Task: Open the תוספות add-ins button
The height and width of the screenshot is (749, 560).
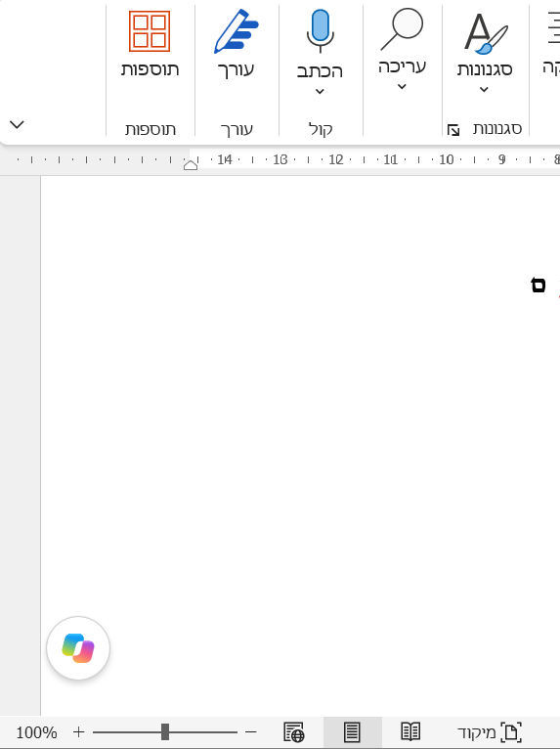Action: coord(150,44)
